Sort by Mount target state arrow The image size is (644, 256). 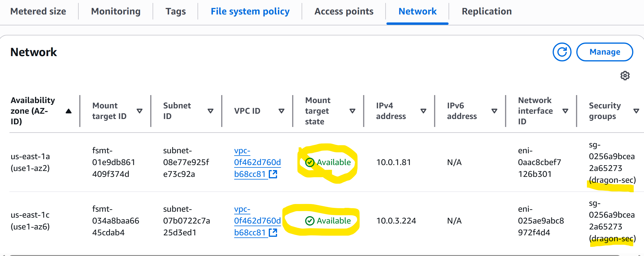[x=352, y=111]
